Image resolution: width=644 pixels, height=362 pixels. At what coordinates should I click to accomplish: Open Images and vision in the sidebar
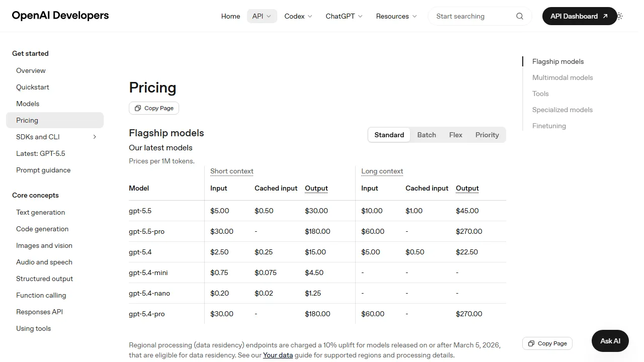tap(55, 245)
